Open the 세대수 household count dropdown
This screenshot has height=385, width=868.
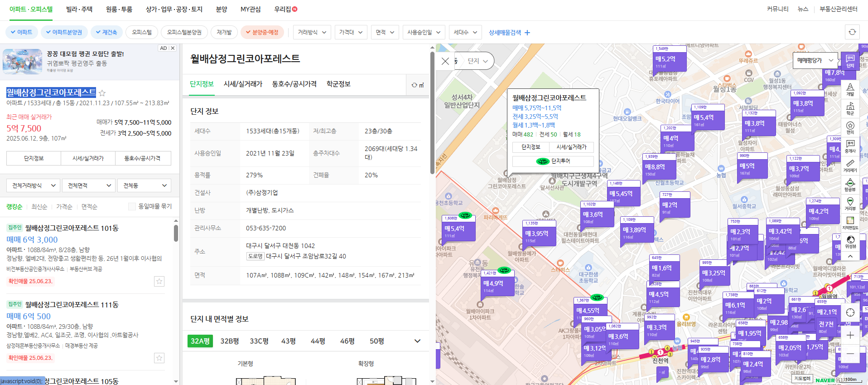pos(465,32)
